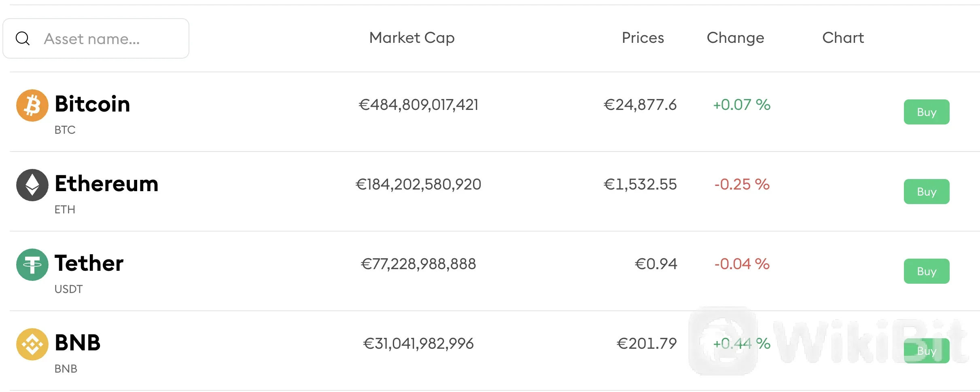Image resolution: width=980 pixels, height=392 pixels.
Task: Select Ethereum's €1,532.55 price value
Action: [x=640, y=185]
